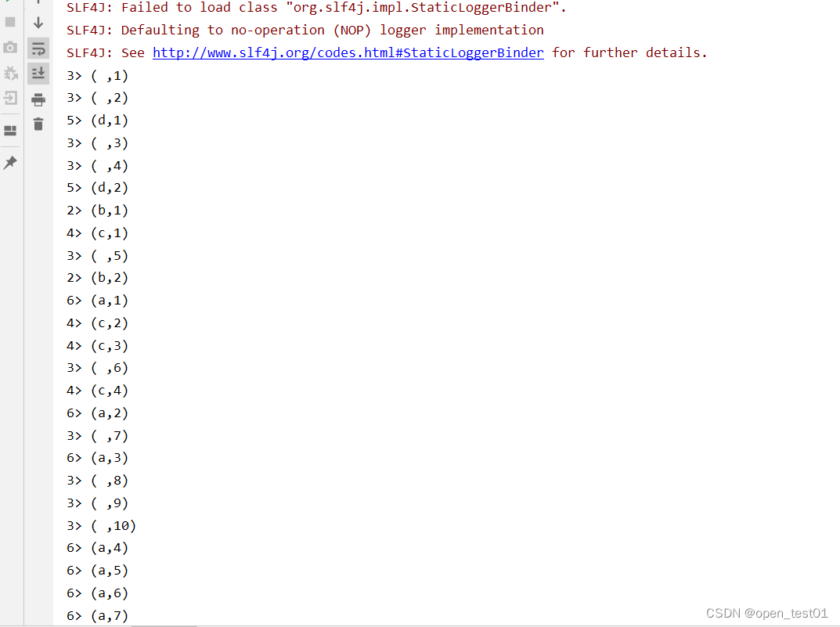Click output line '6> (a,6)'

98,593
